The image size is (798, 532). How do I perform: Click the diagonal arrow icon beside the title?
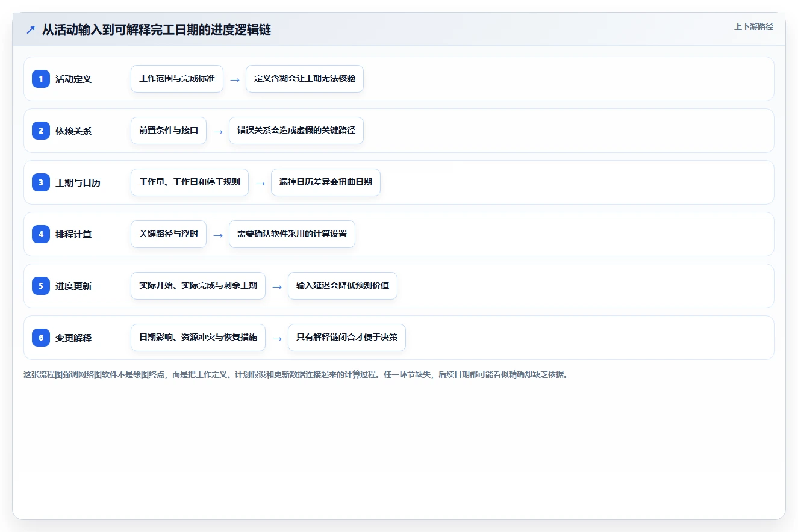click(31, 29)
